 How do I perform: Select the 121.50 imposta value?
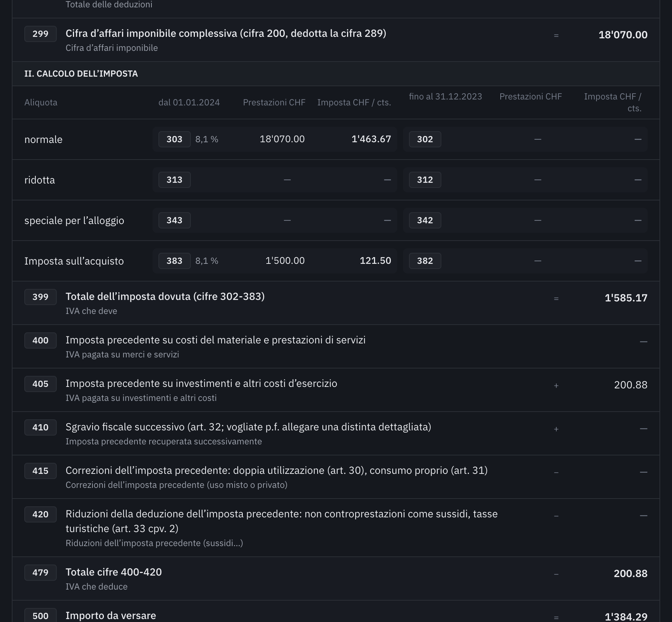(375, 261)
